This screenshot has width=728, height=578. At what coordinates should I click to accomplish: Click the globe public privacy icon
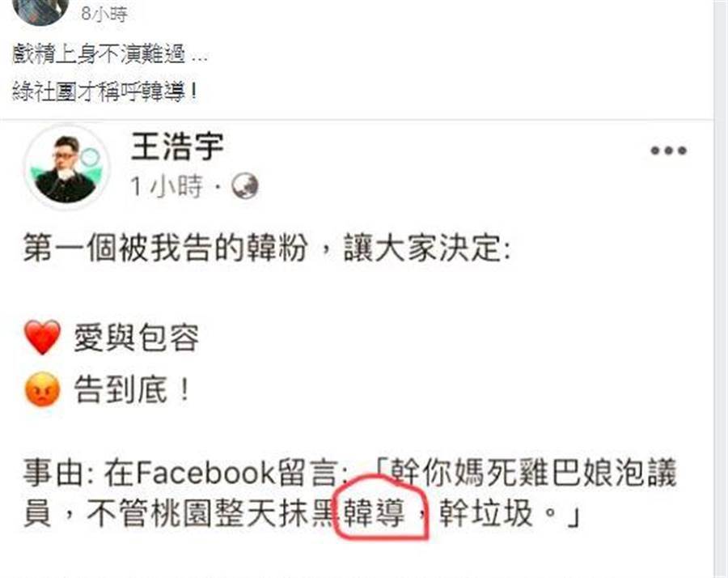click(x=244, y=186)
